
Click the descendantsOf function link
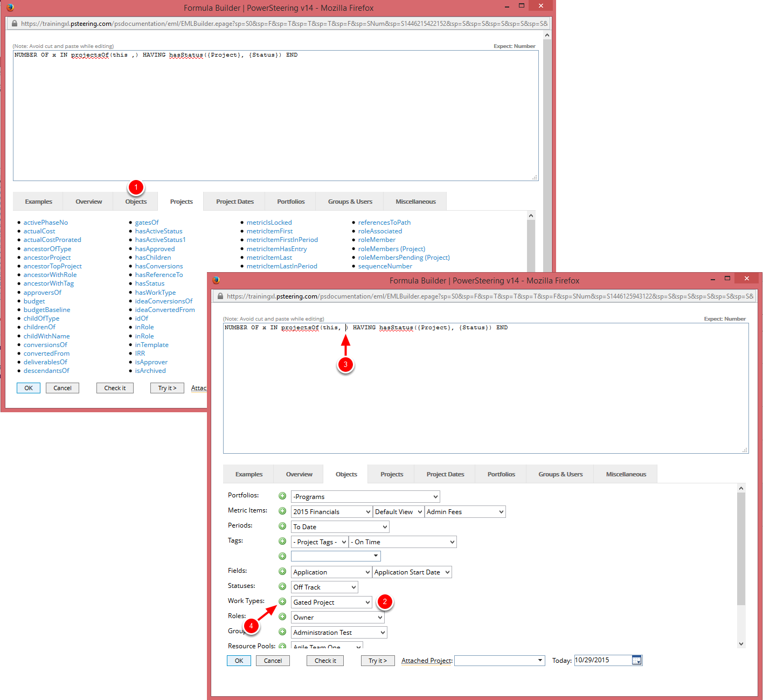click(x=46, y=371)
